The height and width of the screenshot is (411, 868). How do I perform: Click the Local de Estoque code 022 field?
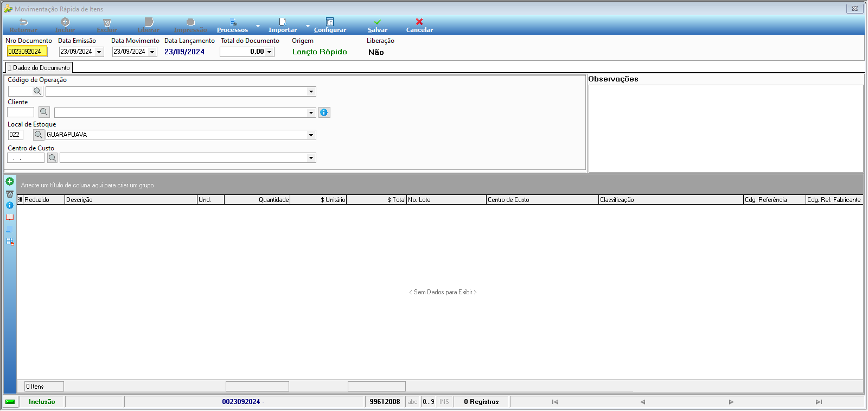tap(16, 135)
